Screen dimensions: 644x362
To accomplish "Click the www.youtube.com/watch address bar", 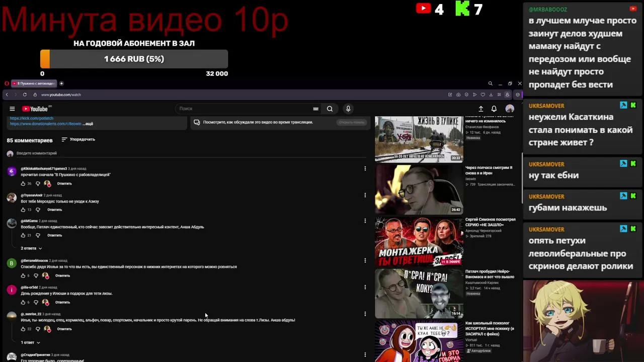I will (61, 95).
